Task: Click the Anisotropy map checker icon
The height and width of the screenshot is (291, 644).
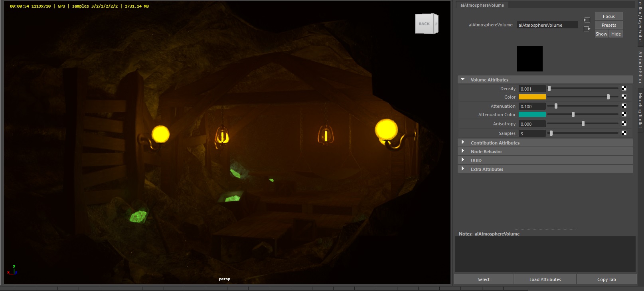Action: [624, 124]
